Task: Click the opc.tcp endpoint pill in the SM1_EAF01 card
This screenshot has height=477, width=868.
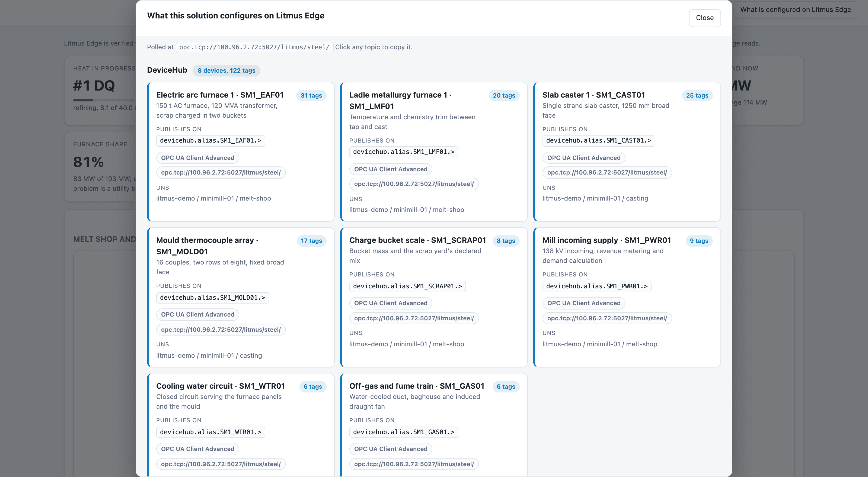Action: 221,173
